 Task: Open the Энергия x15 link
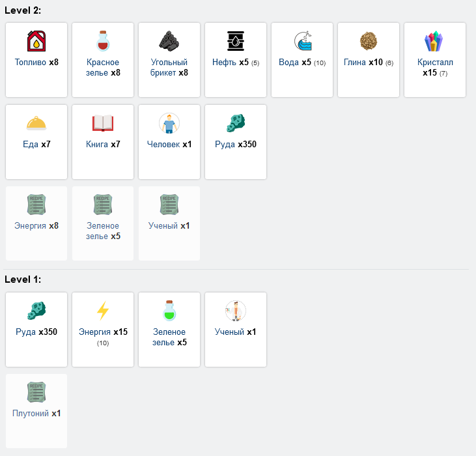[103, 332]
